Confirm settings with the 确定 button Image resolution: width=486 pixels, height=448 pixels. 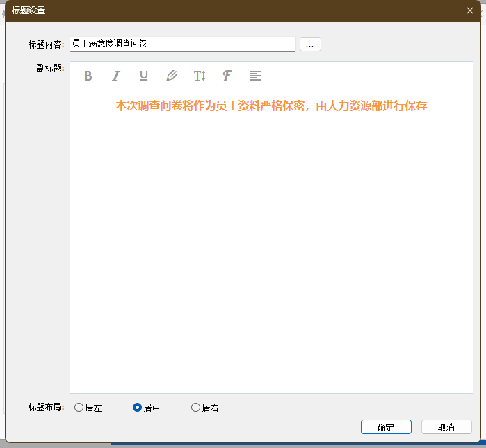[x=386, y=427]
